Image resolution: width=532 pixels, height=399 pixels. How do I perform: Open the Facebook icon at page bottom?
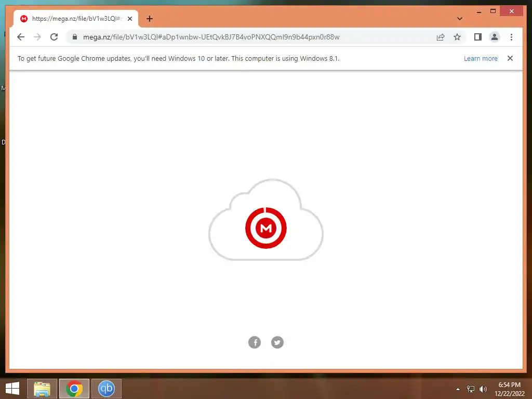pyautogui.click(x=255, y=342)
